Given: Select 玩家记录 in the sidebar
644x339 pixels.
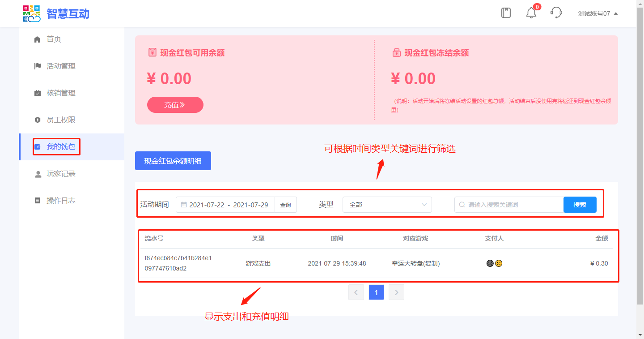Looking at the screenshot, I should [x=61, y=174].
